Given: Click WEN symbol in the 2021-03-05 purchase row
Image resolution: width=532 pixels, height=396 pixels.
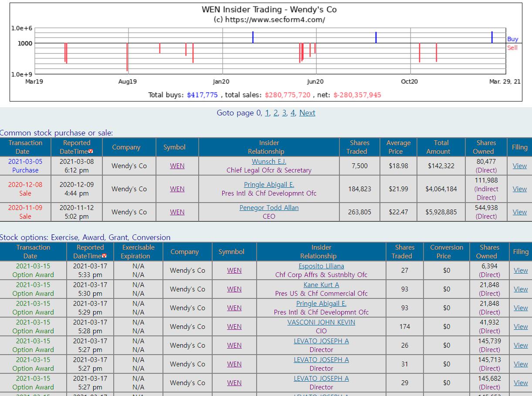Looking at the screenshot, I should tap(177, 166).
